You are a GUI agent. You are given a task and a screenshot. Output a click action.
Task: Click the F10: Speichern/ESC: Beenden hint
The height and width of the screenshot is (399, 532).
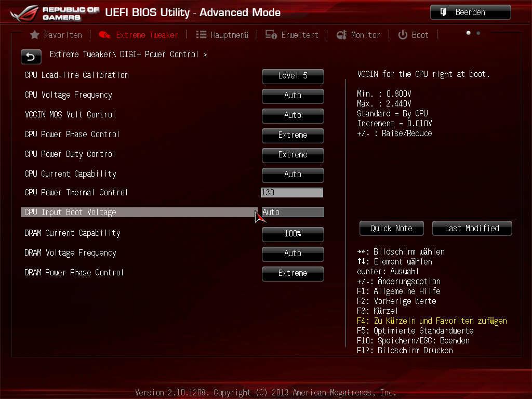413,340
